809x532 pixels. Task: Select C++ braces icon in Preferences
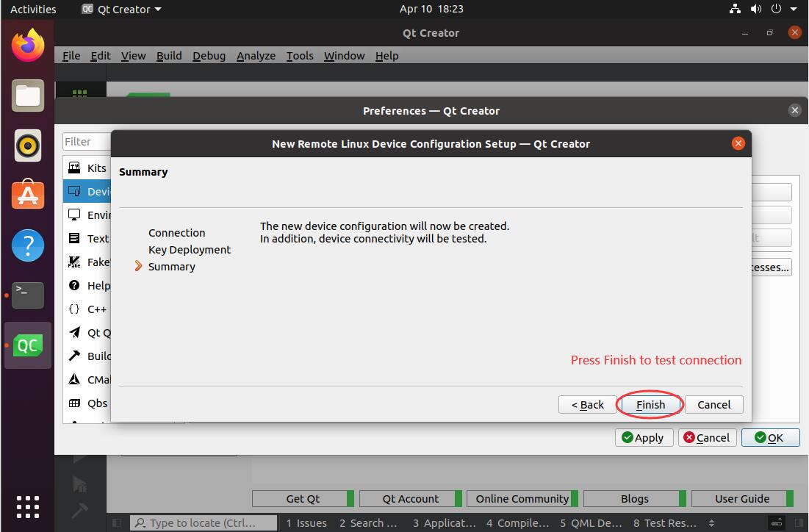point(74,309)
